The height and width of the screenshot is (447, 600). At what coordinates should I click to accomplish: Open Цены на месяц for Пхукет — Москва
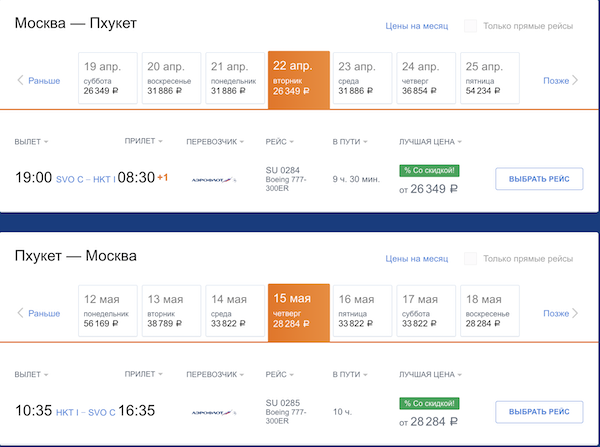416,259
